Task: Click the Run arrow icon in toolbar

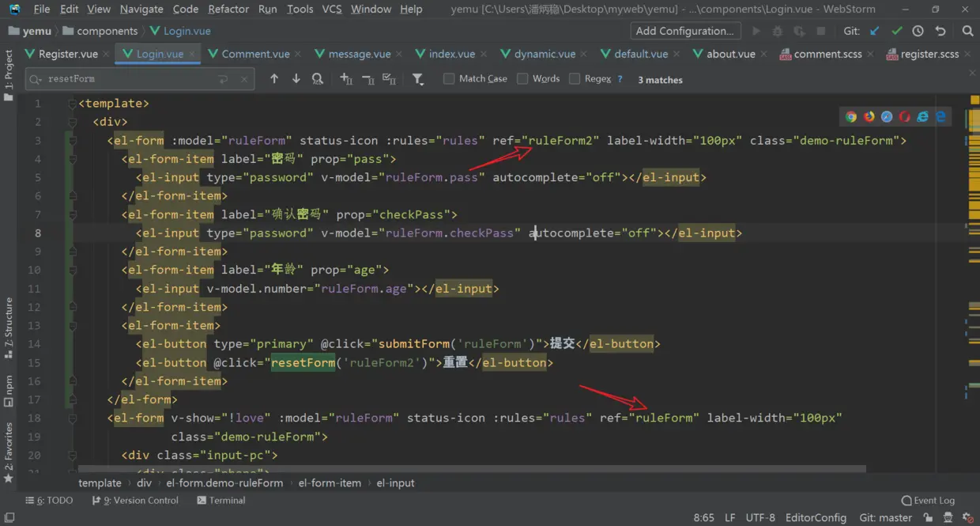Action: [x=756, y=31]
